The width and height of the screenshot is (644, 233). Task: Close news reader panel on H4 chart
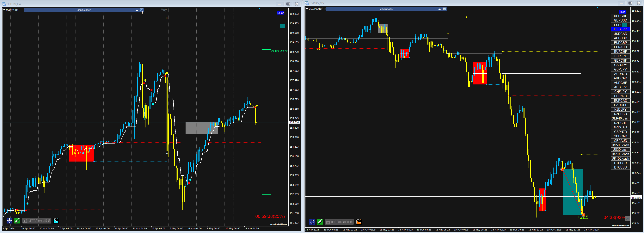point(142,10)
